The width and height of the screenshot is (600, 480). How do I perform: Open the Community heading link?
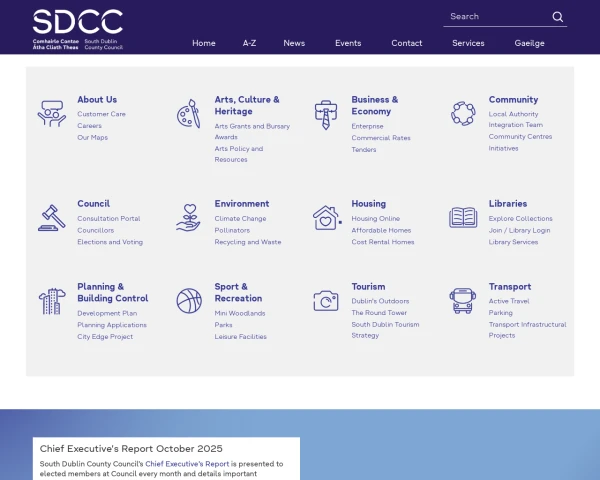513,100
